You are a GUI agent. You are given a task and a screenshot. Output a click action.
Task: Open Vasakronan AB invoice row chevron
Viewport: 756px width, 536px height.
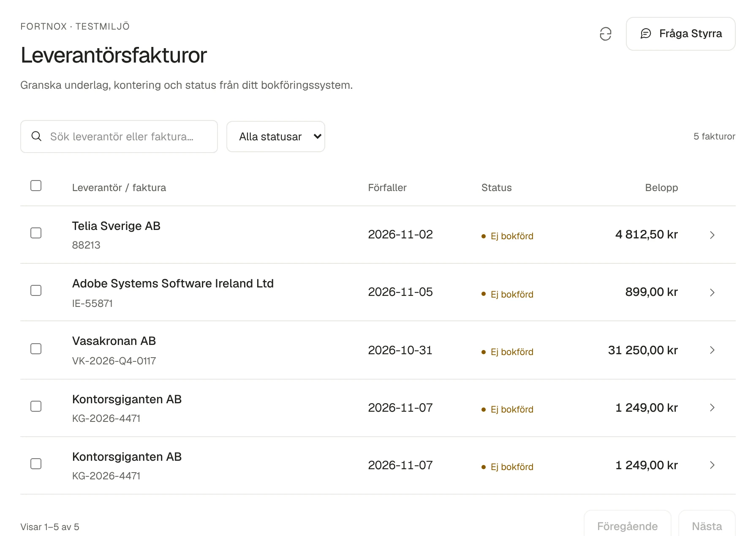tap(712, 350)
